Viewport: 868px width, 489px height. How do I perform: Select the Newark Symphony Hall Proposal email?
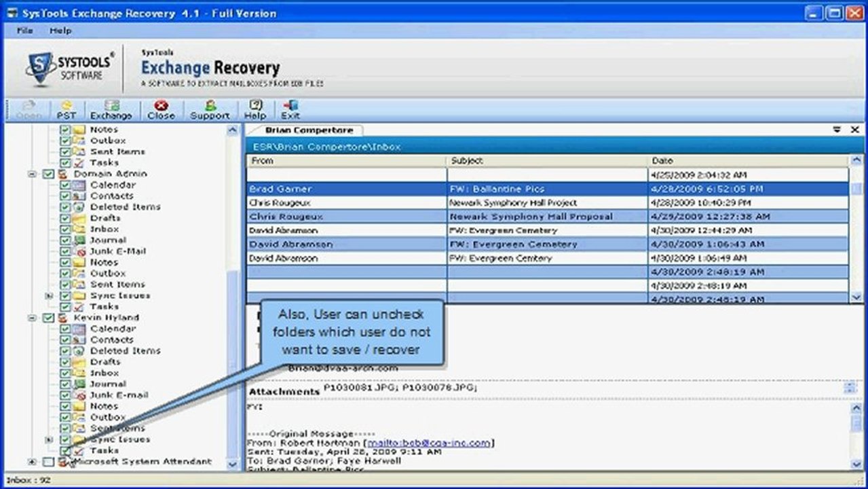[x=548, y=217]
